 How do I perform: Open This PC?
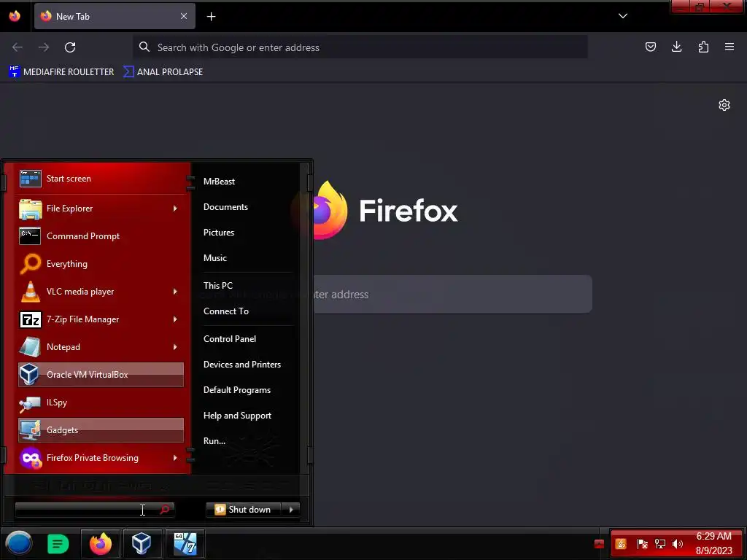pos(218,286)
